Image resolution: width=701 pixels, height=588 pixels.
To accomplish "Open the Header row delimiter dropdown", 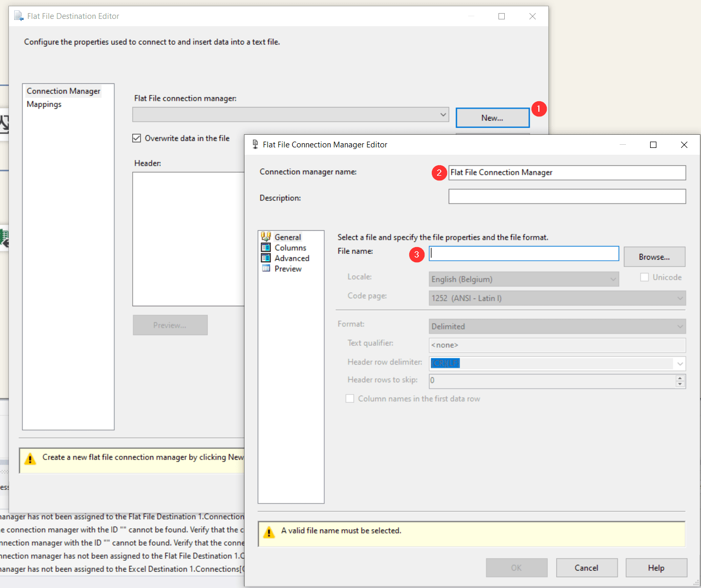I will (680, 364).
